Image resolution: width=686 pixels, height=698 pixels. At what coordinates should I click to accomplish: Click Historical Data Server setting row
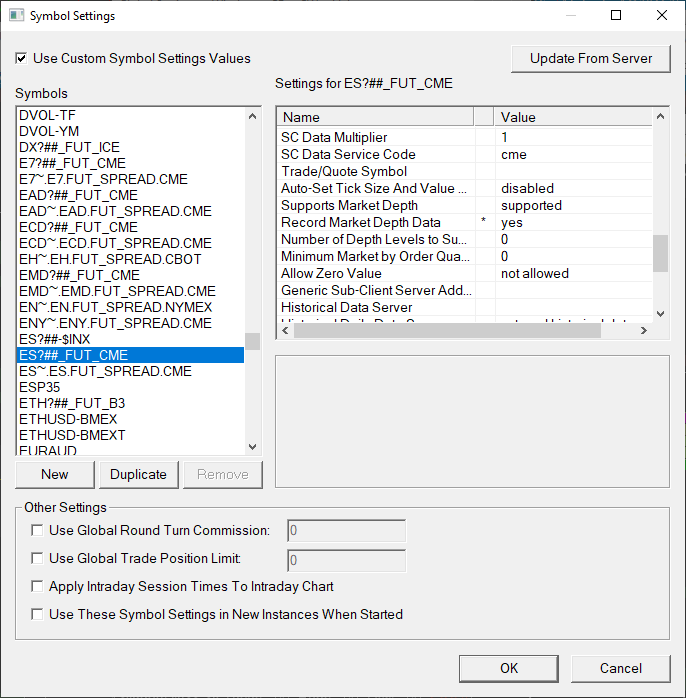tap(465, 307)
